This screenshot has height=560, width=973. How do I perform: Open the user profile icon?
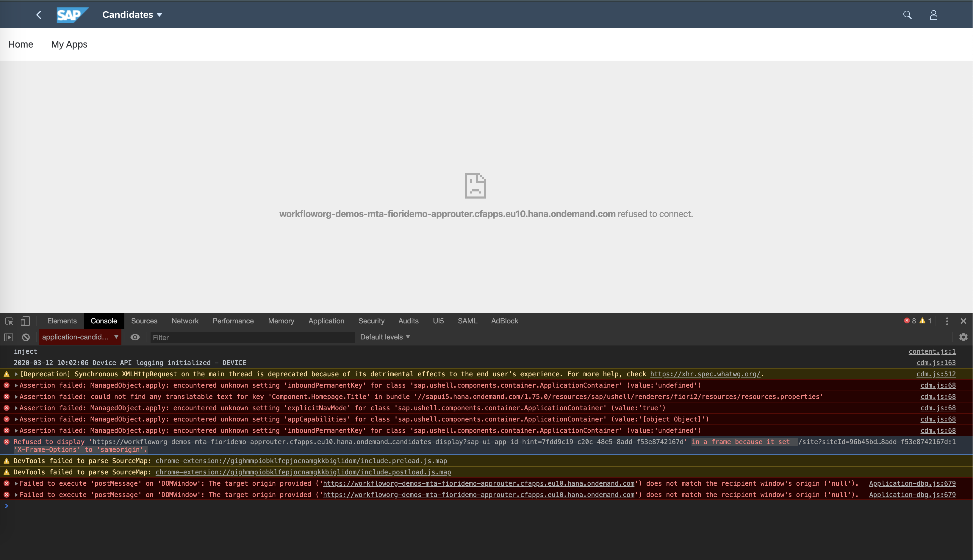point(933,15)
